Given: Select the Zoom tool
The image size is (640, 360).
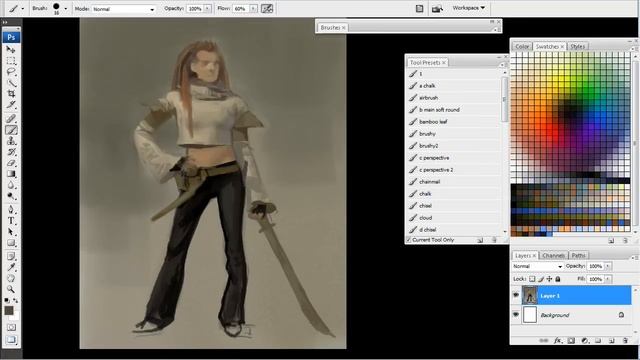Looking at the screenshot, I should [x=11, y=289].
